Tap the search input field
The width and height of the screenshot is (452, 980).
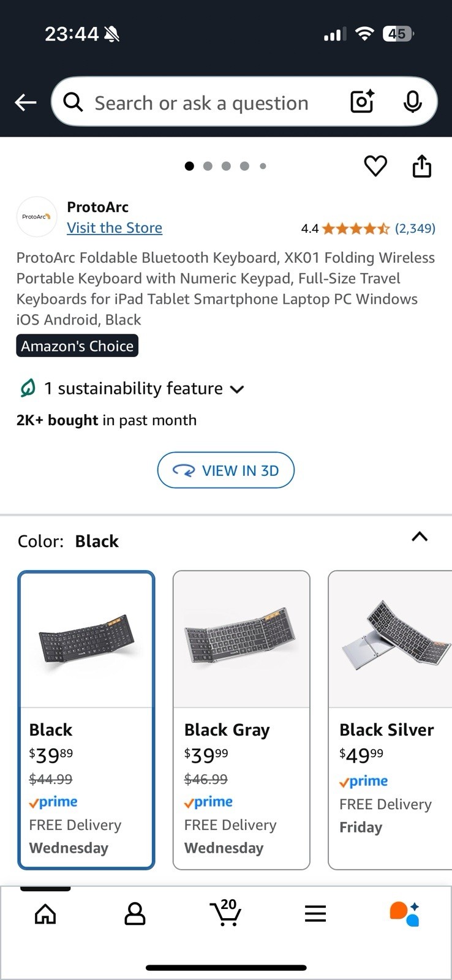click(202, 103)
